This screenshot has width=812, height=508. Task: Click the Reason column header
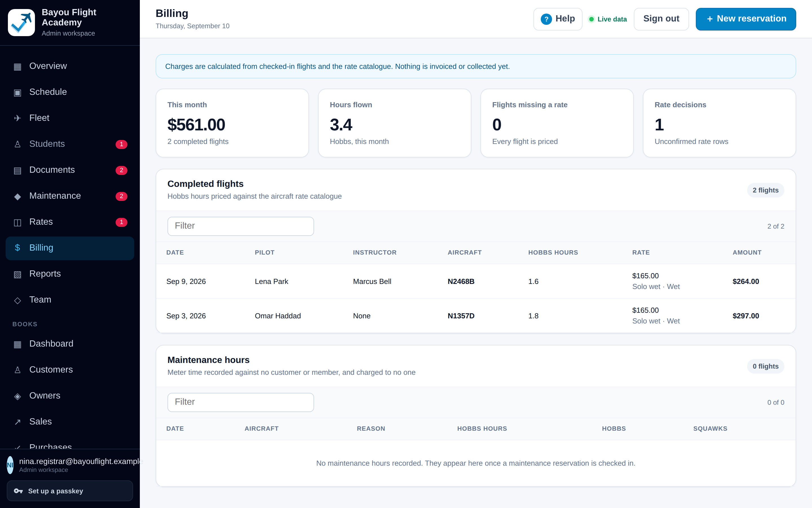[371, 428]
